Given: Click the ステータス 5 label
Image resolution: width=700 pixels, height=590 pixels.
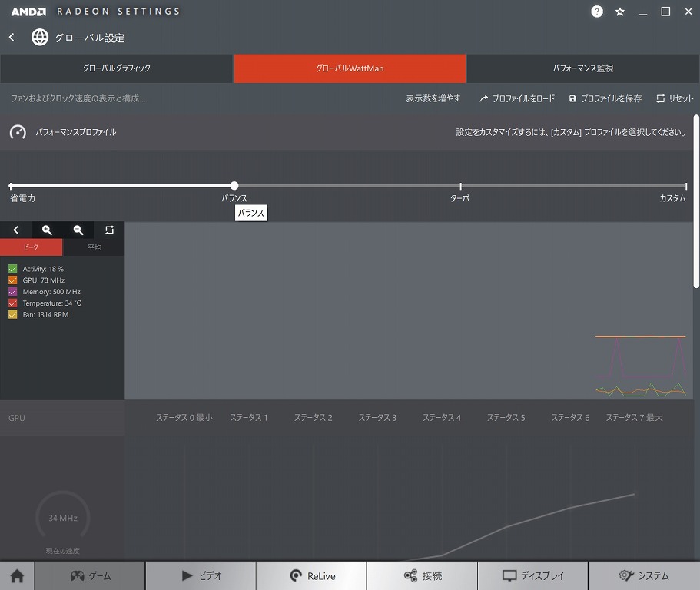Looking at the screenshot, I should click(506, 418).
